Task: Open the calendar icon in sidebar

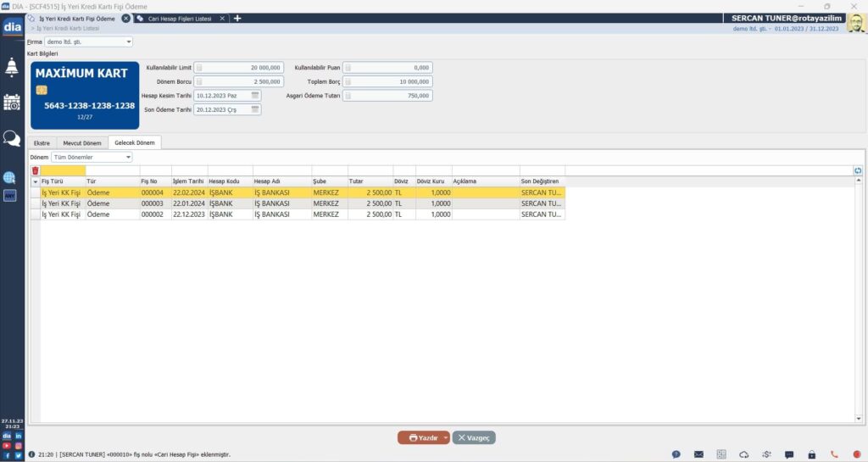Action: 12,103
